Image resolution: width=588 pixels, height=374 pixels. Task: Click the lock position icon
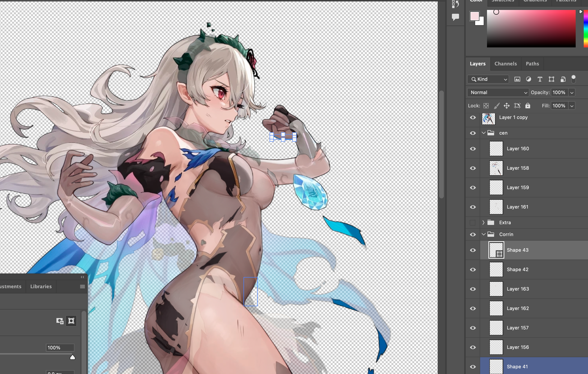point(506,106)
